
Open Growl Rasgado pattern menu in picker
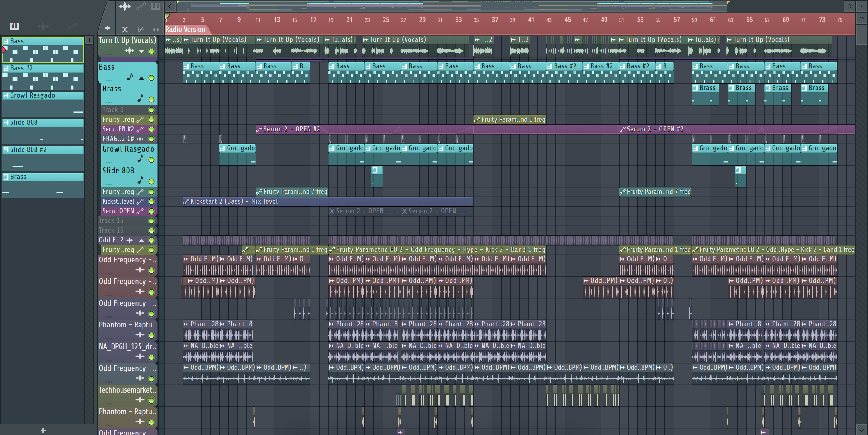(6, 95)
